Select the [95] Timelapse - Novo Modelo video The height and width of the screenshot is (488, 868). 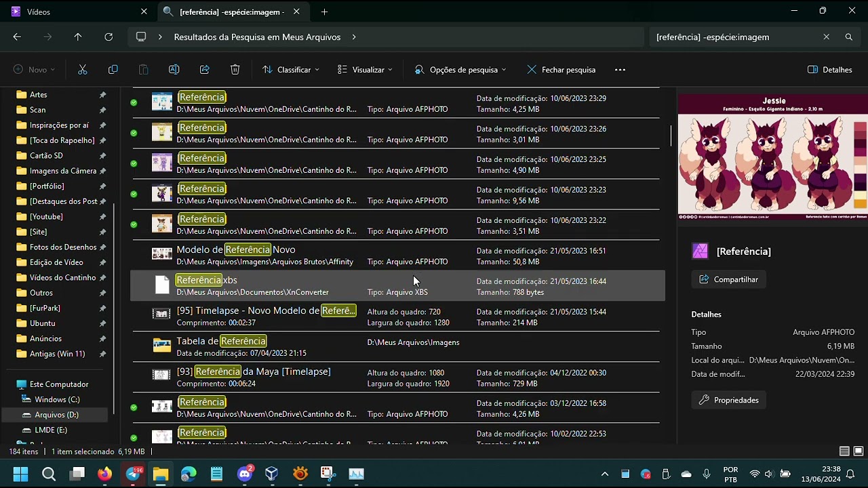click(397, 317)
